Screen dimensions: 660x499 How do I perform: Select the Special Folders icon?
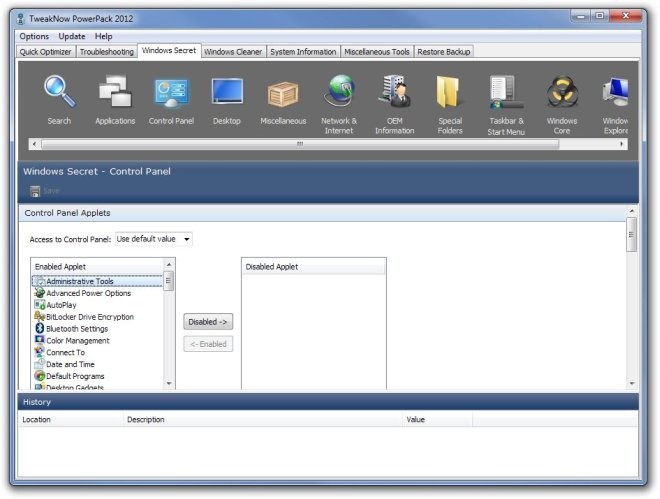point(449,91)
